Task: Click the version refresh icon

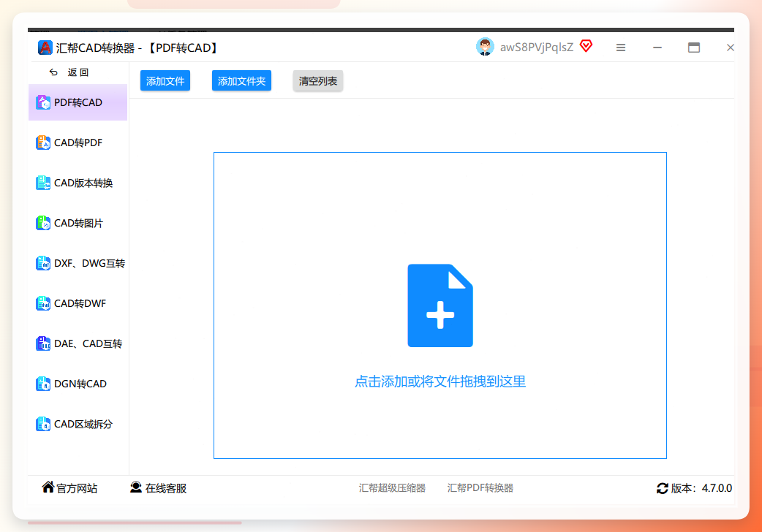Action: click(x=663, y=488)
